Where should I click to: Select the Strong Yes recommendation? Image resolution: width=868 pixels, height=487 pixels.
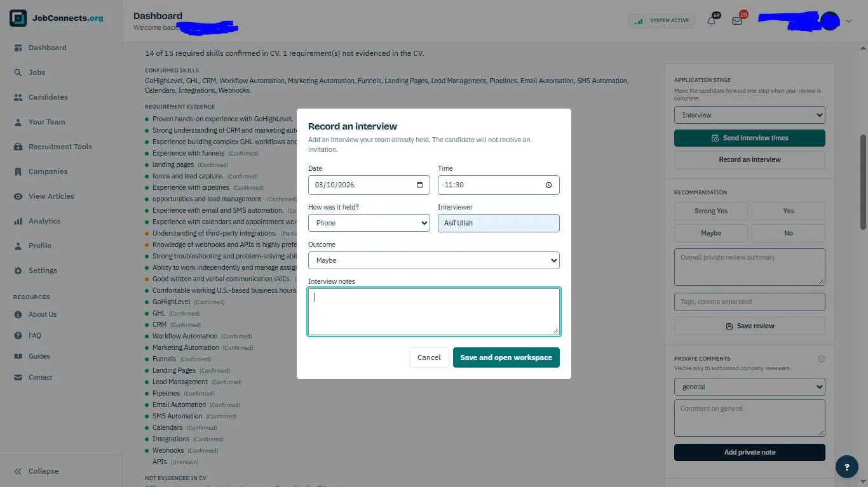(711, 211)
